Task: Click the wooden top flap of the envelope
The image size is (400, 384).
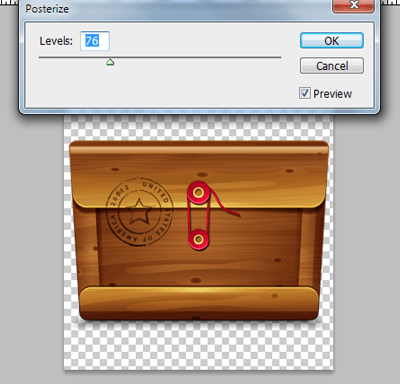Action: [199, 174]
